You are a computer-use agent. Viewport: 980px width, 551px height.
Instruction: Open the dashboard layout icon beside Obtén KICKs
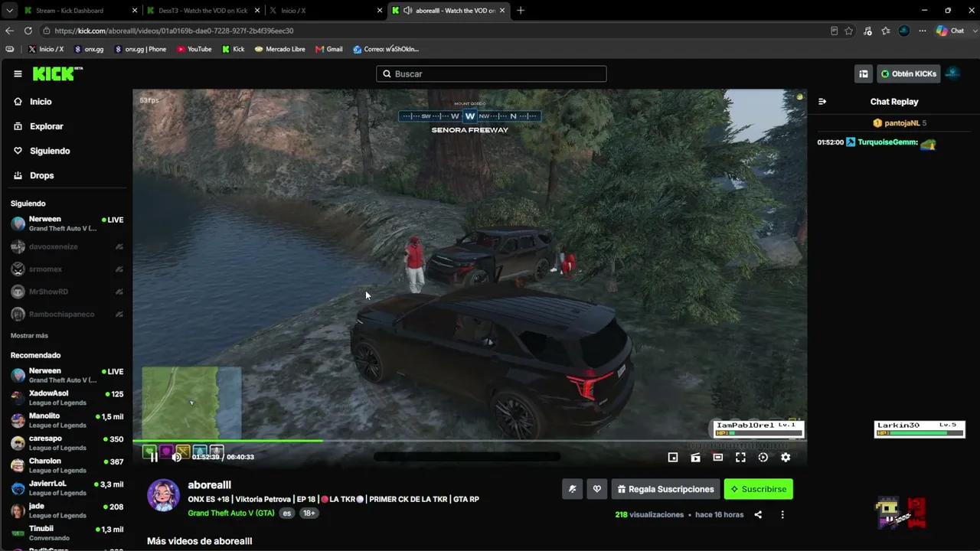click(x=864, y=73)
